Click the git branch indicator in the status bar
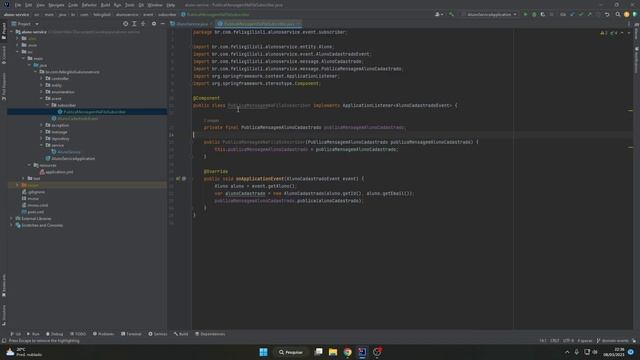This screenshot has width=640, height=360. (x=612, y=340)
